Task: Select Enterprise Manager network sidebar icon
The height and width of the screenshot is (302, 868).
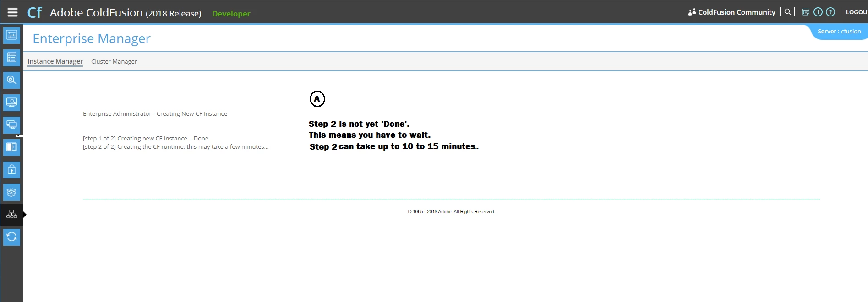Action: click(12, 215)
